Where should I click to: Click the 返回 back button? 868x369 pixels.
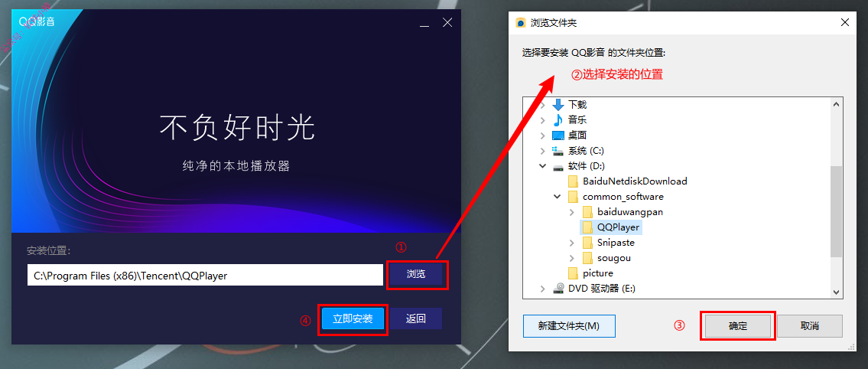point(416,318)
